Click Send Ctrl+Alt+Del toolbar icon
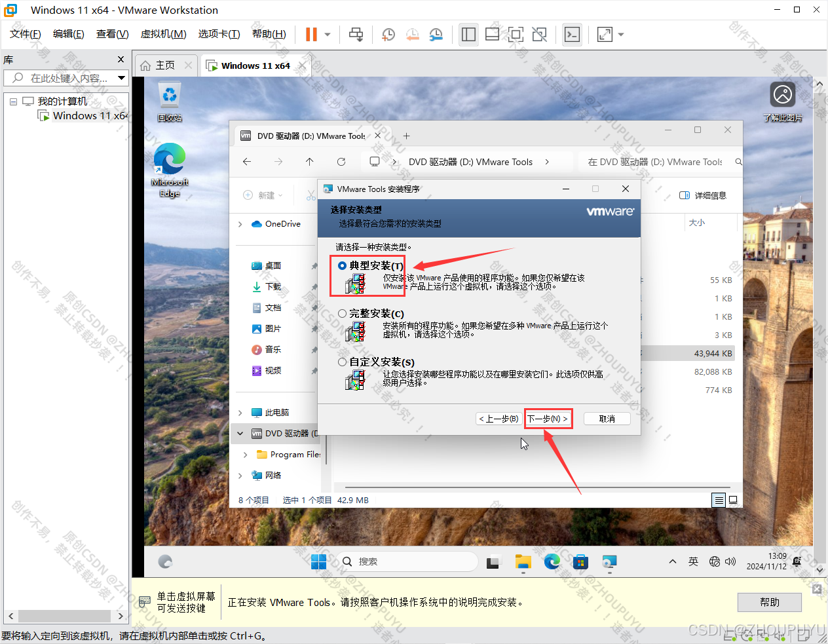Screen dimensions: 828x644 click(x=356, y=34)
